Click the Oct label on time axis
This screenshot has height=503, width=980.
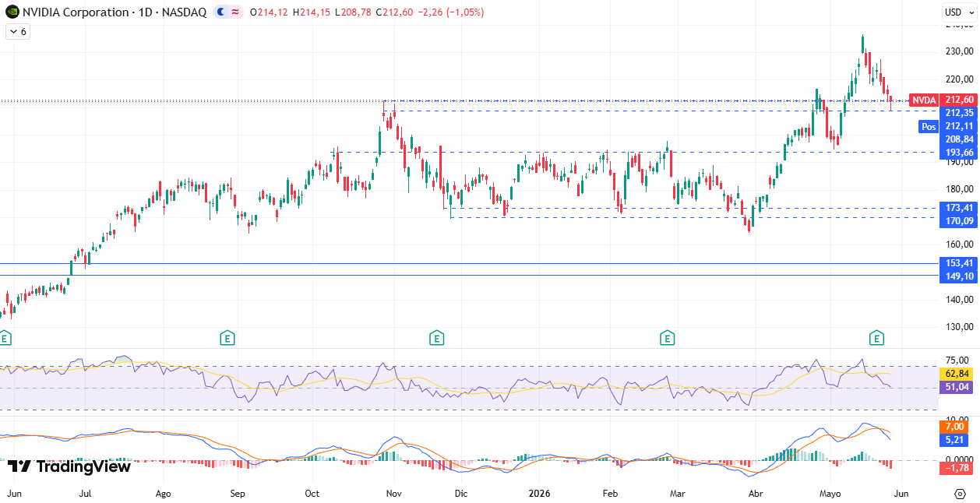point(312,494)
